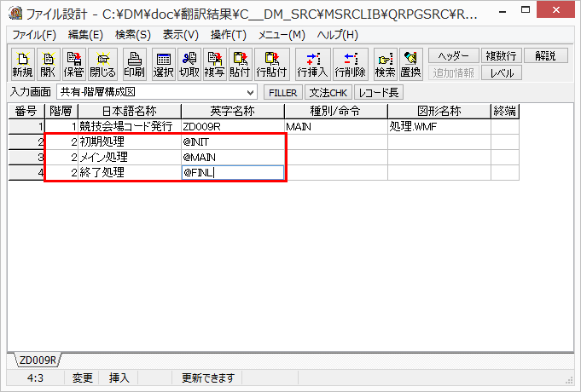The image size is (581, 392).
Task: Click the 図形名称 column header
Action: [439, 111]
